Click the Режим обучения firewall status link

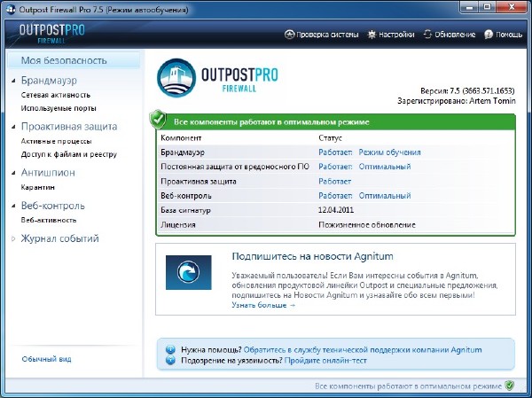point(389,152)
